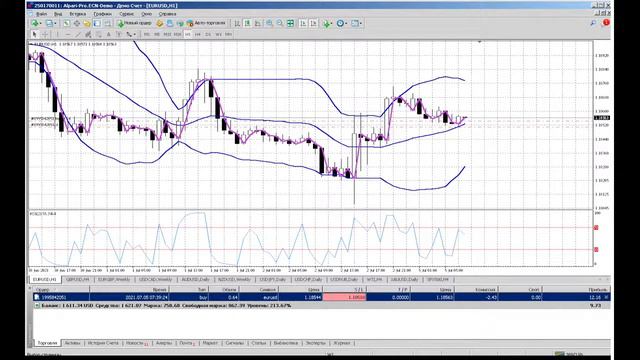Toggle the Market Watch window icon
The height and width of the screenshot is (360, 640).
67,23
